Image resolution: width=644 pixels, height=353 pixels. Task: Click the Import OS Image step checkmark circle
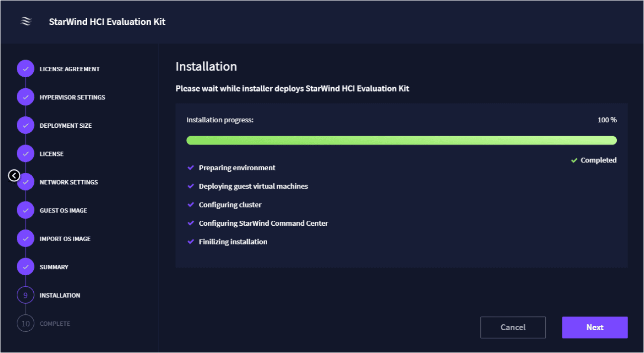pyautogui.click(x=25, y=238)
